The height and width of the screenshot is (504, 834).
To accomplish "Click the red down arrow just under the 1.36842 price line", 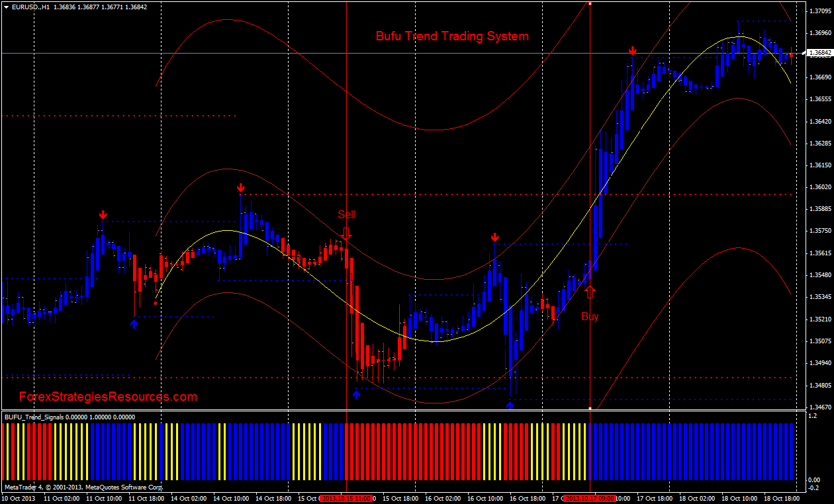I will click(633, 51).
